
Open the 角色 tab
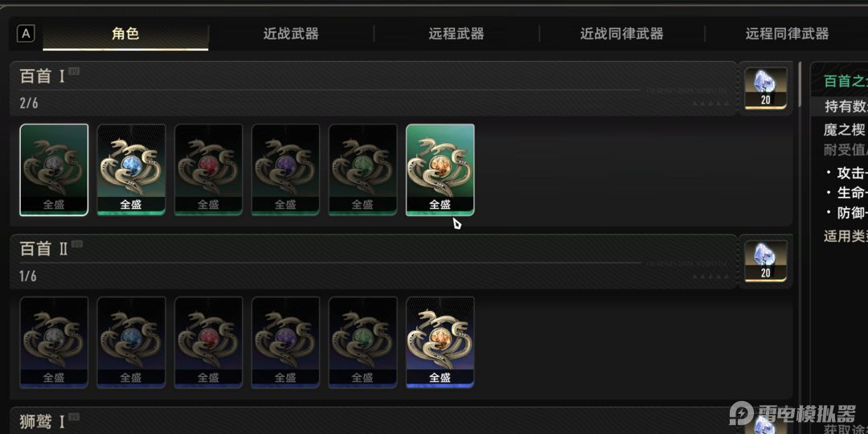pos(125,34)
